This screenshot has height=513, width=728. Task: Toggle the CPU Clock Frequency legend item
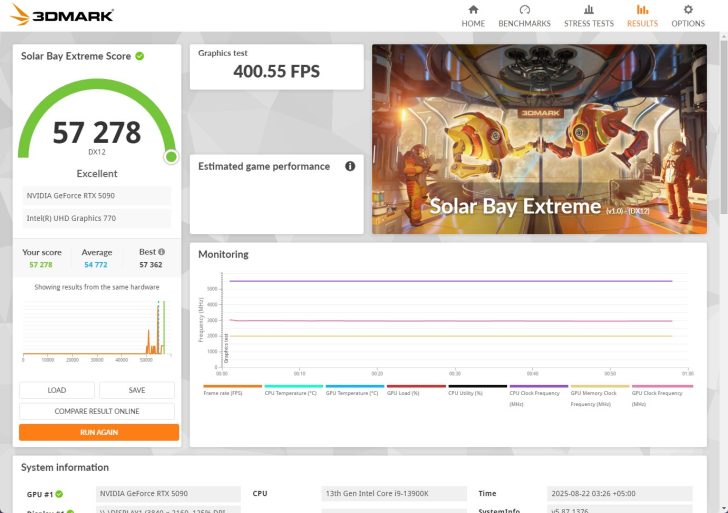[539, 396]
